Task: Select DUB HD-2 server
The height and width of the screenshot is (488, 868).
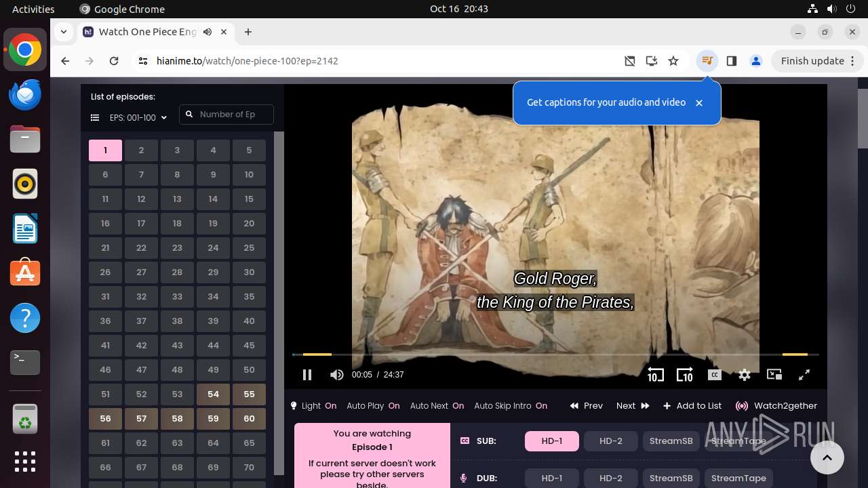Action: tap(611, 479)
